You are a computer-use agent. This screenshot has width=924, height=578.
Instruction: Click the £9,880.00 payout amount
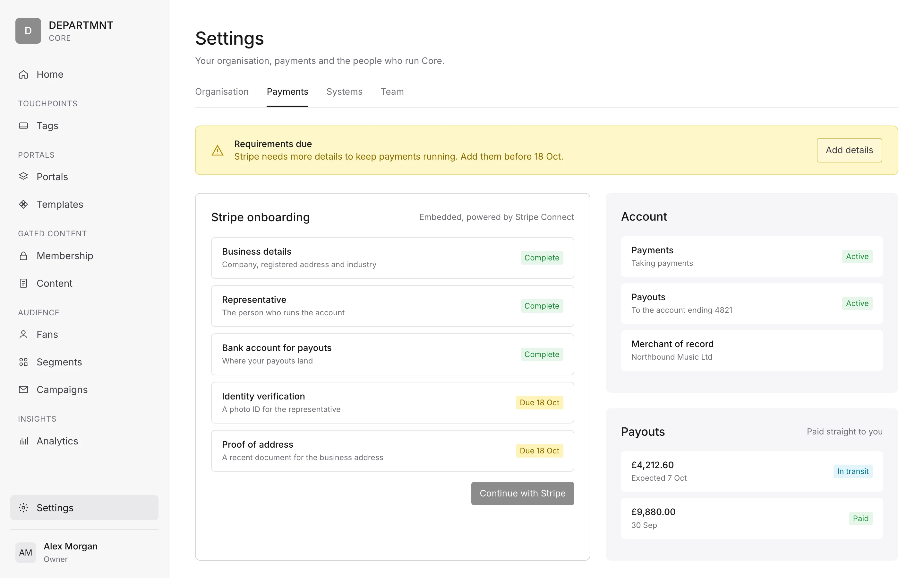pyautogui.click(x=653, y=512)
